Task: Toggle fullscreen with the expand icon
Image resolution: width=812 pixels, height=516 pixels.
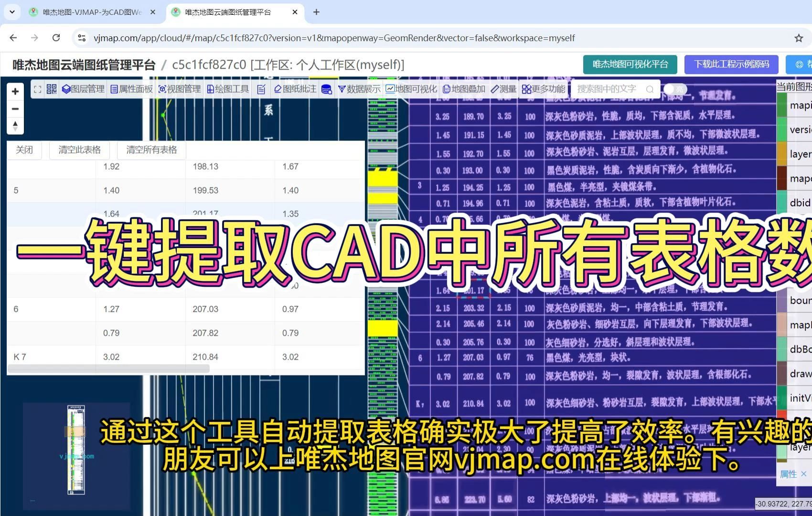Action: pos(38,89)
